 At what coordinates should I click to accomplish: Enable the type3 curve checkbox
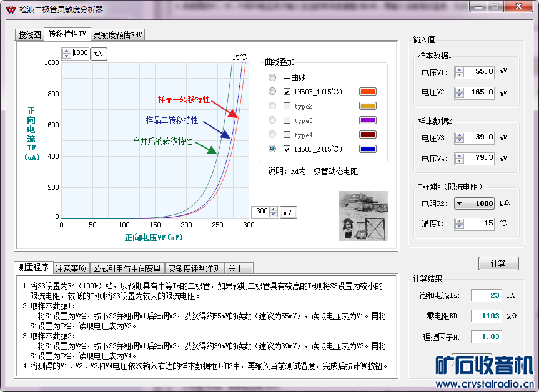[287, 120]
